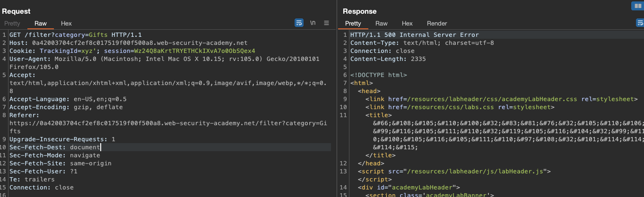This screenshot has width=644, height=197.
Task: Toggle line wrap in the Request panel
Action: tap(299, 23)
